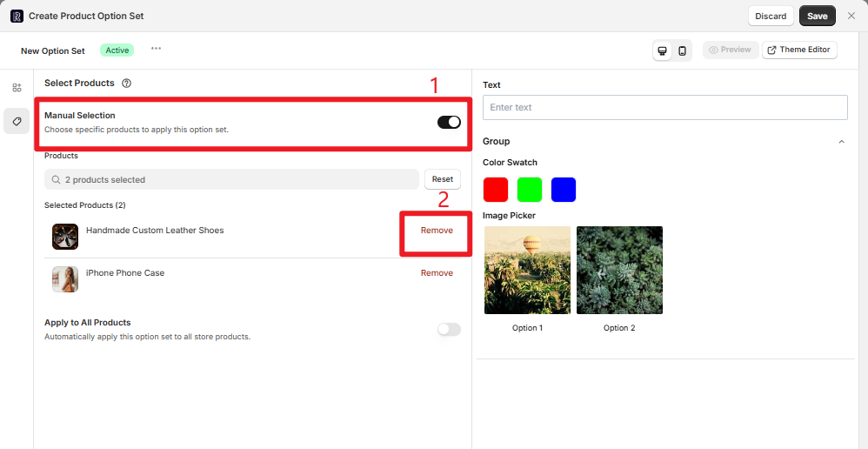Remove Handmade Custom Leather Shoes product
Viewport: 868px width, 449px height.
tap(437, 231)
